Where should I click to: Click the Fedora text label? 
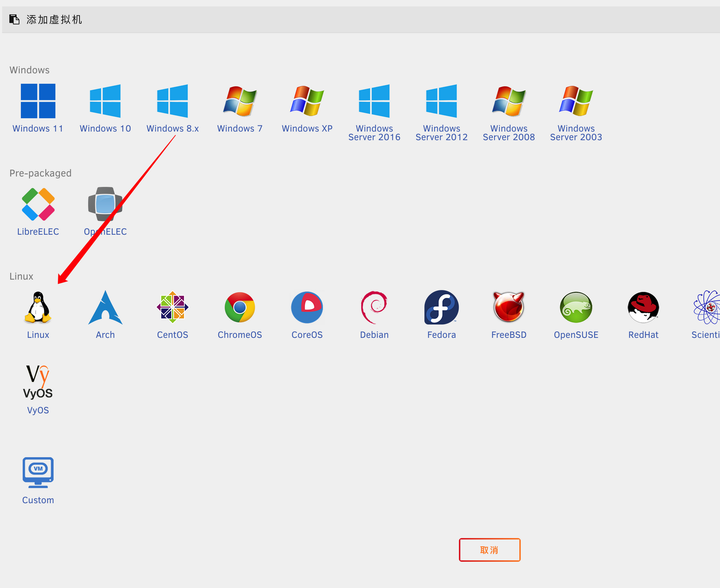pos(441,335)
